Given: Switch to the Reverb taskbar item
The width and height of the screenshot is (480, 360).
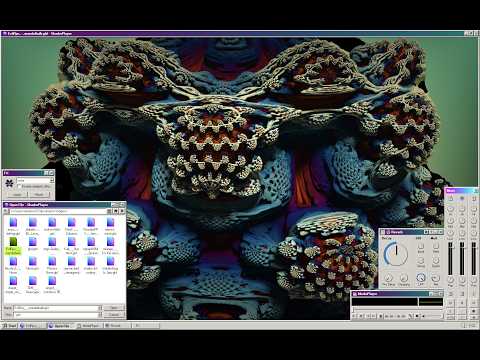Looking at the screenshot, I should point(118,326).
